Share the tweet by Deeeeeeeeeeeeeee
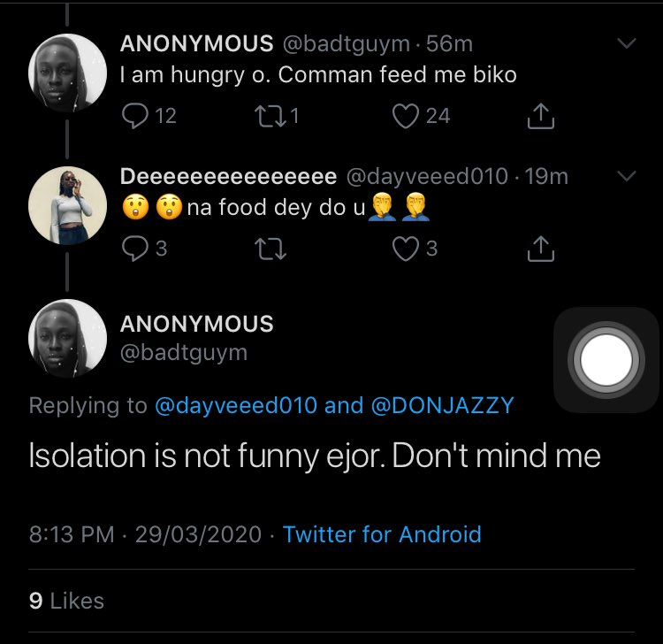This screenshot has width=663, height=644. [x=540, y=249]
